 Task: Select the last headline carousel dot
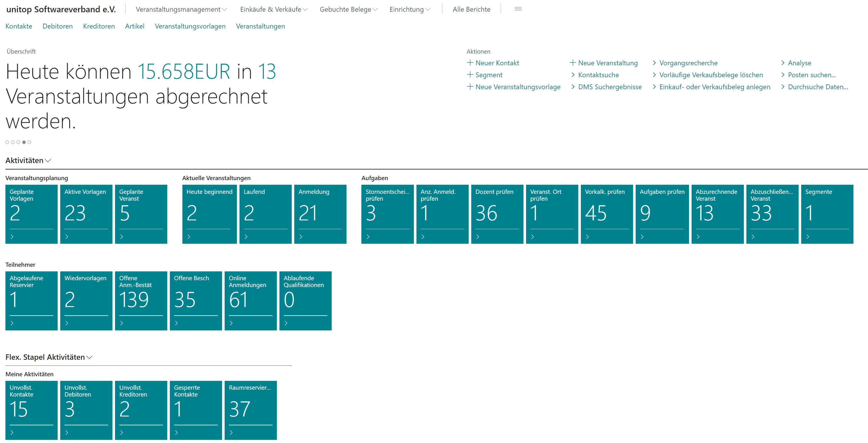point(29,143)
